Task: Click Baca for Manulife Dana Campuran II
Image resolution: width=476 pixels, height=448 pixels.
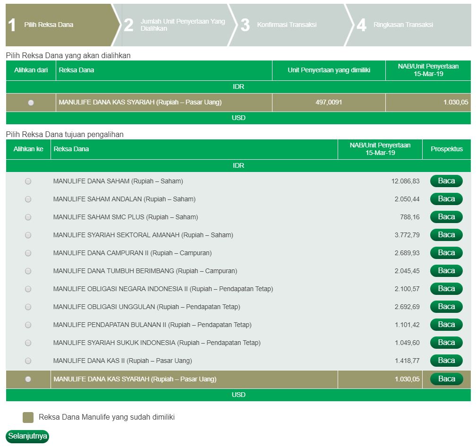Action: tap(446, 253)
